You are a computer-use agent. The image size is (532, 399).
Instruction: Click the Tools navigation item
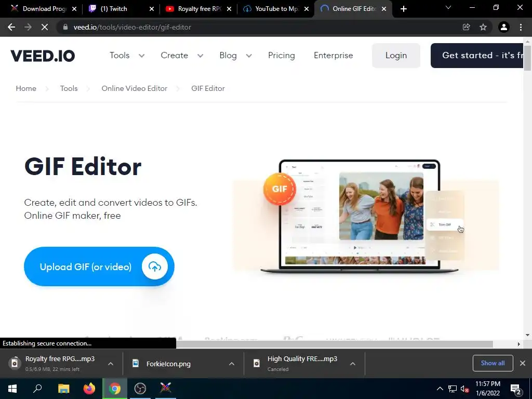[119, 55]
